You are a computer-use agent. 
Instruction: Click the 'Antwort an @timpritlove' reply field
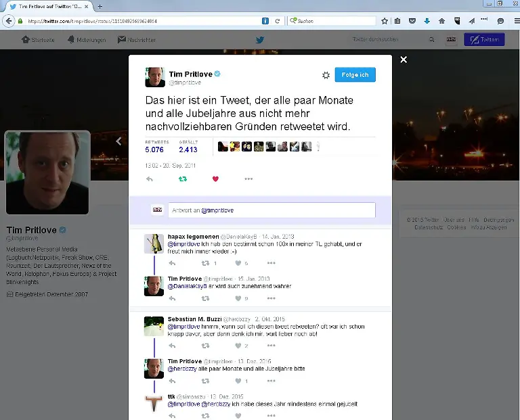[271, 210]
